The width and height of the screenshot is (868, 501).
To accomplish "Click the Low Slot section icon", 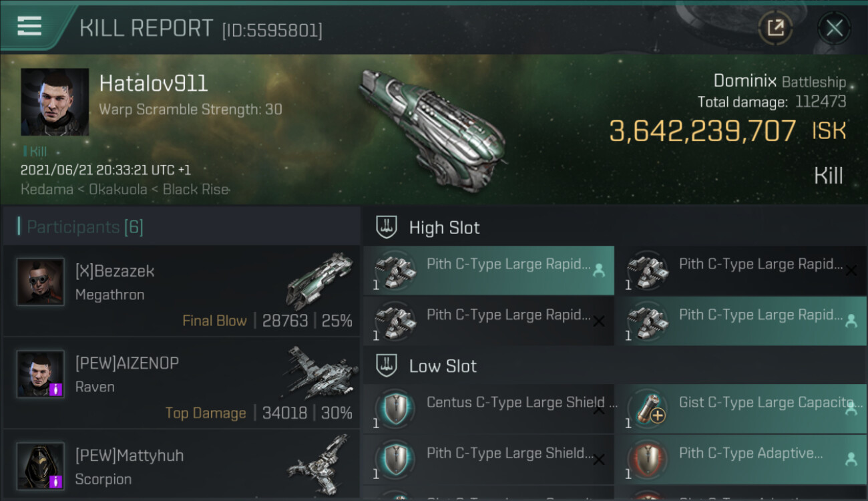I will pyautogui.click(x=387, y=365).
